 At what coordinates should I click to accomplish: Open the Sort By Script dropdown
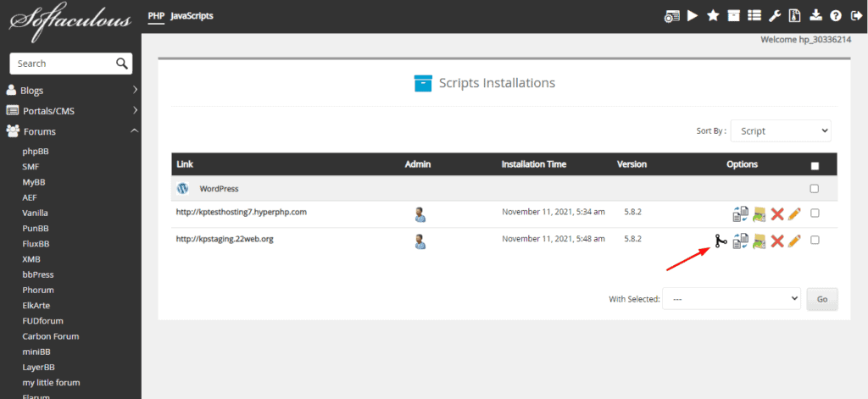781,131
